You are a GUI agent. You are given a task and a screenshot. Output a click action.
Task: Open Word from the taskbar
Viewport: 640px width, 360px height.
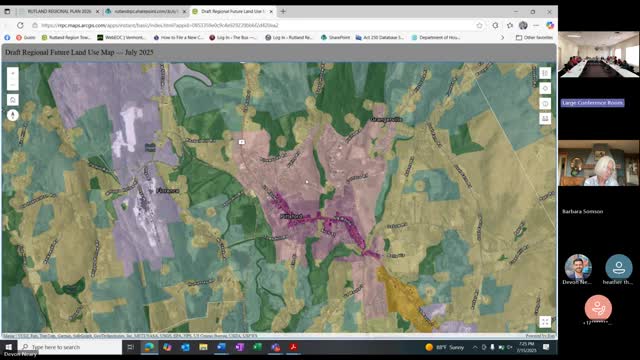(221, 347)
